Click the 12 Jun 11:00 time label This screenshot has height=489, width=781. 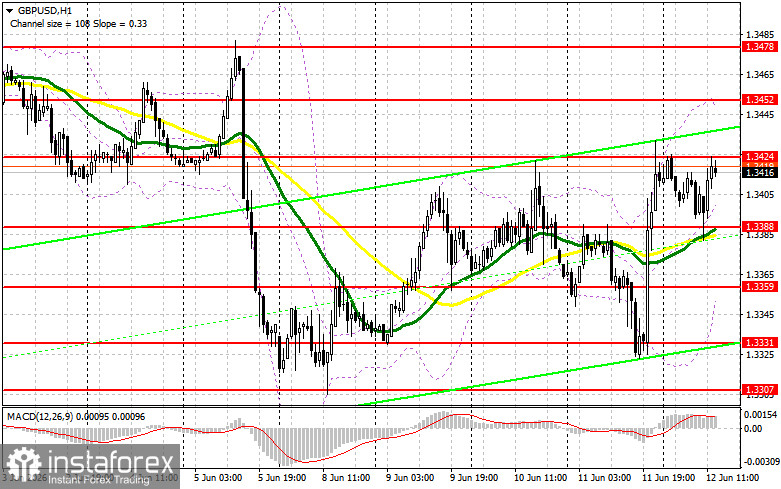coord(732,478)
